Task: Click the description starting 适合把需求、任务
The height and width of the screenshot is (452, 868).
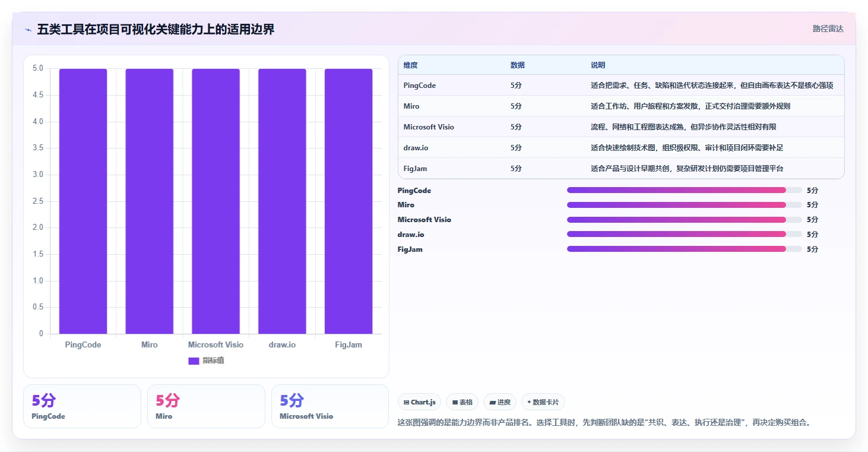Action: 712,86
